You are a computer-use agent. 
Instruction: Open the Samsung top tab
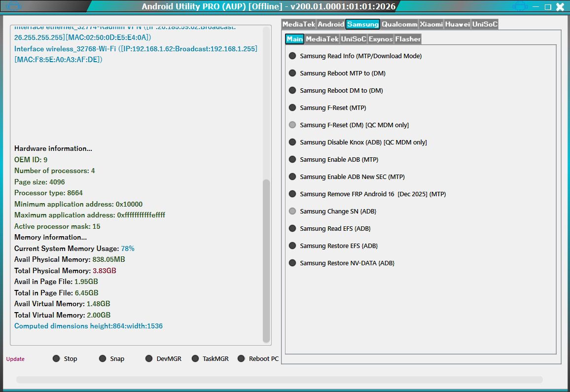[363, 24]
